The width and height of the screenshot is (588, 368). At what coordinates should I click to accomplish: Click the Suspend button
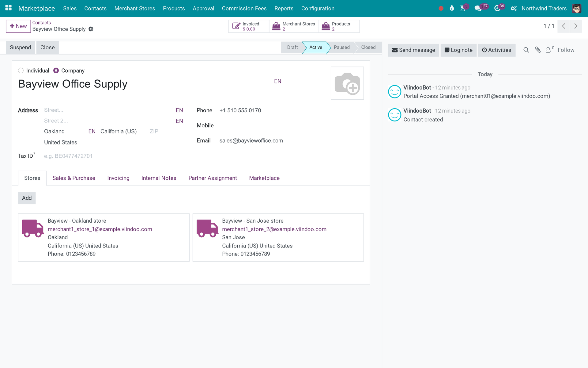point(20,48)
